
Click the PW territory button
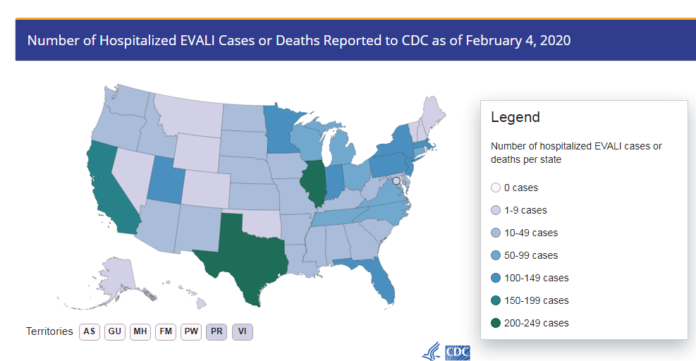(191, 332)
